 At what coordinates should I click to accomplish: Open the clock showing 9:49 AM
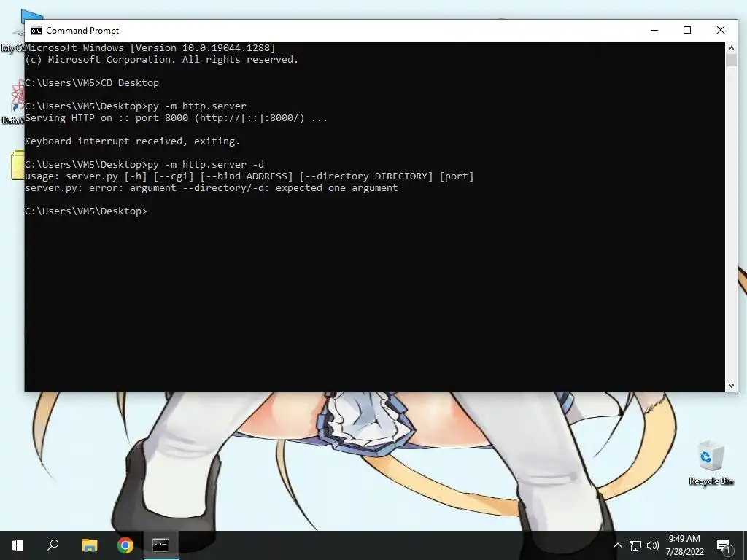[684, 545]
